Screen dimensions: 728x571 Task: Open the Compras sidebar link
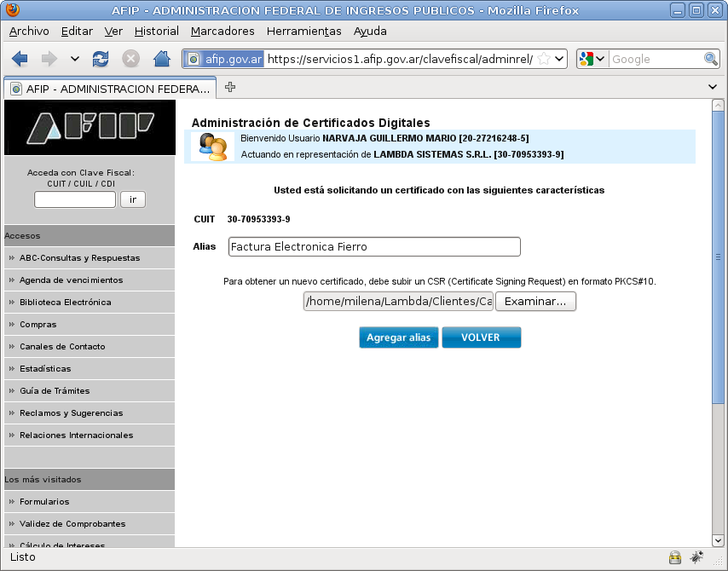tap(38, 325)
